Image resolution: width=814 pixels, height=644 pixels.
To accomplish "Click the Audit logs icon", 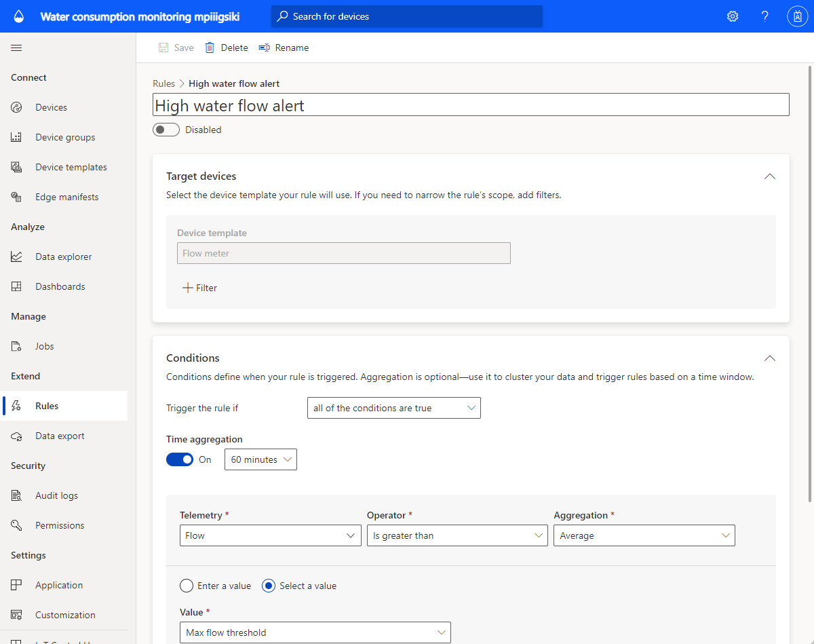I will click(16, 495).
